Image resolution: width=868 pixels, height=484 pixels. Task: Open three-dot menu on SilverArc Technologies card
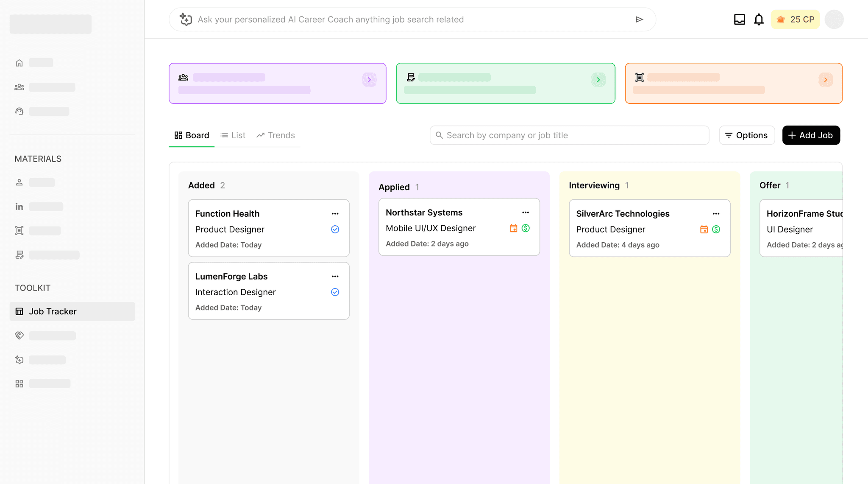pos(716,214)
